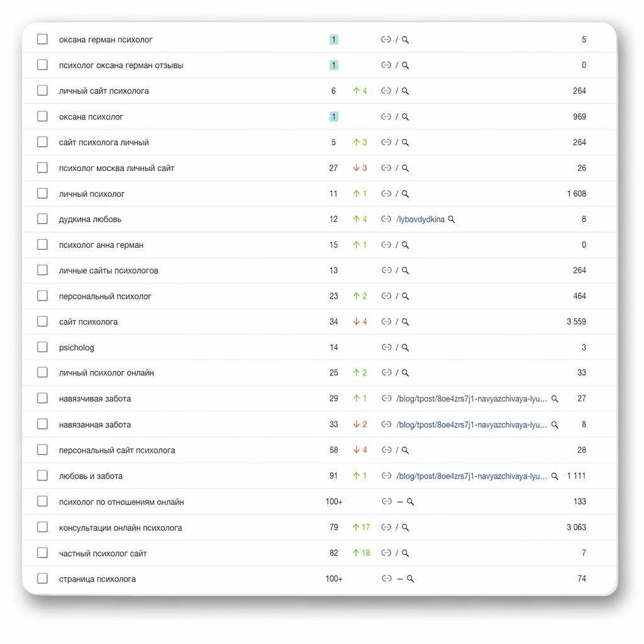
Task: Click magnifier icon in сайт психолога row
Action: click(405, 321)
